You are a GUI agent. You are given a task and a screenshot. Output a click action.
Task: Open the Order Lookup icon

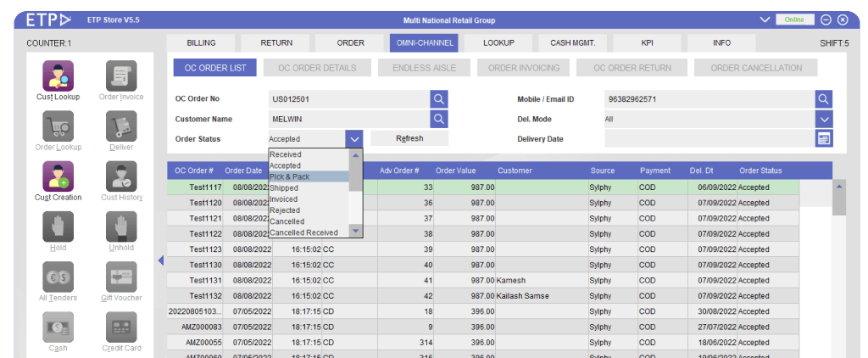58,126
